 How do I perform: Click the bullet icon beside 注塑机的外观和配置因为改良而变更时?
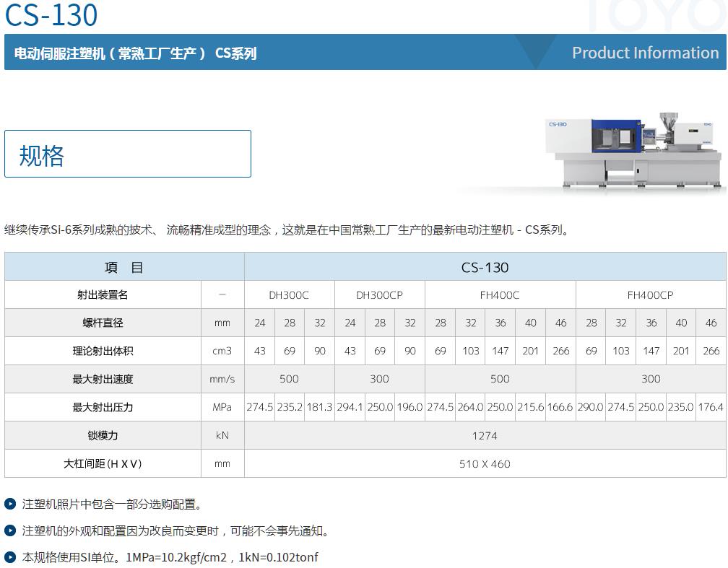point(10,530)
